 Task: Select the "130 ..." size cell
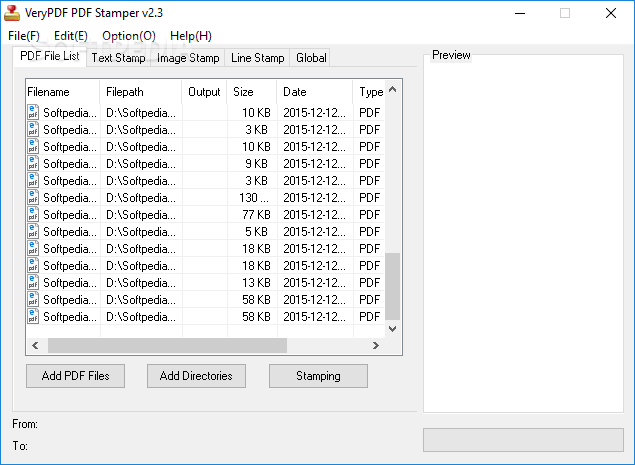click(x=254, y=198)
